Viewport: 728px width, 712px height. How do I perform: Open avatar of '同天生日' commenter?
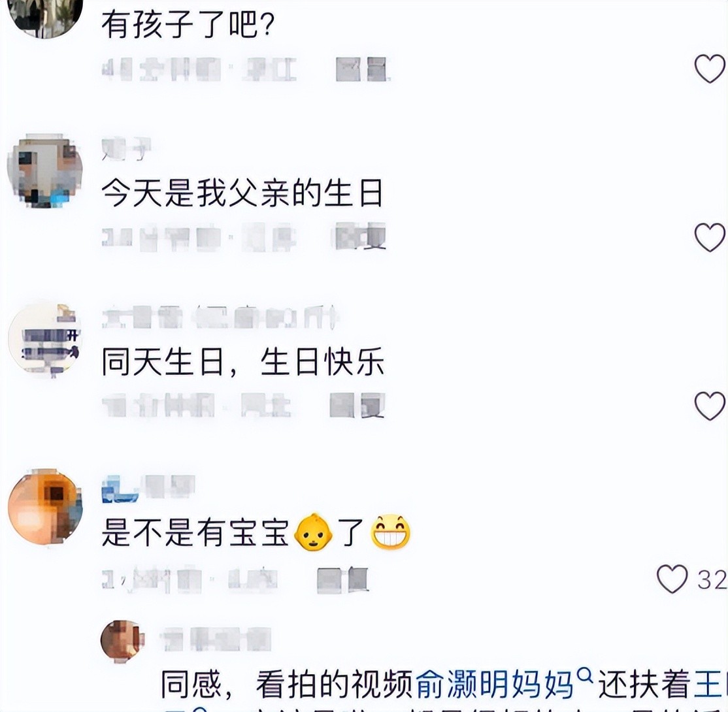pyautogui.click(x=45, y=339)
